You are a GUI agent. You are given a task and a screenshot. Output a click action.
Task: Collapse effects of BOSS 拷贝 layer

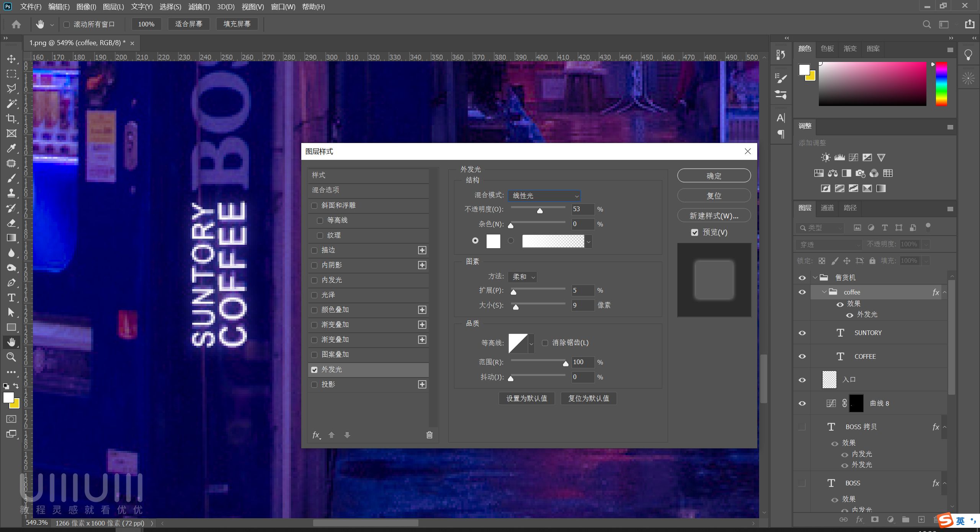[944, 427]
